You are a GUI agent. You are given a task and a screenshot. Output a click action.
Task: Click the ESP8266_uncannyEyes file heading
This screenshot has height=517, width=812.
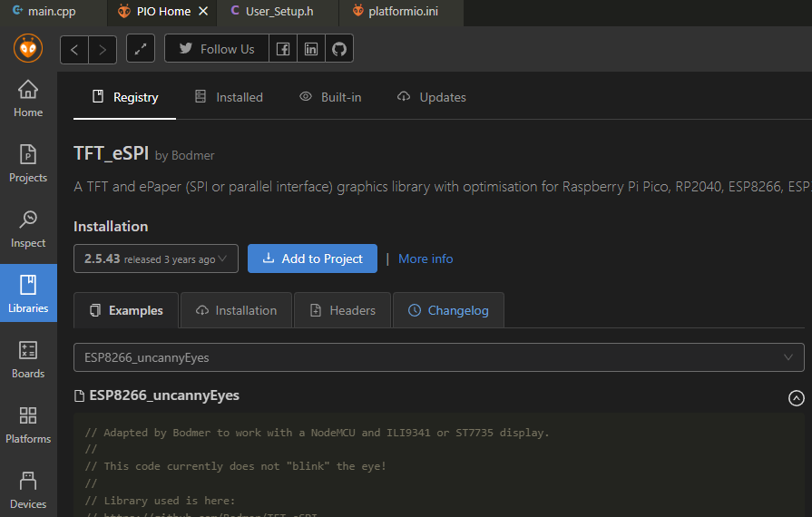click(x=163, y=395)
